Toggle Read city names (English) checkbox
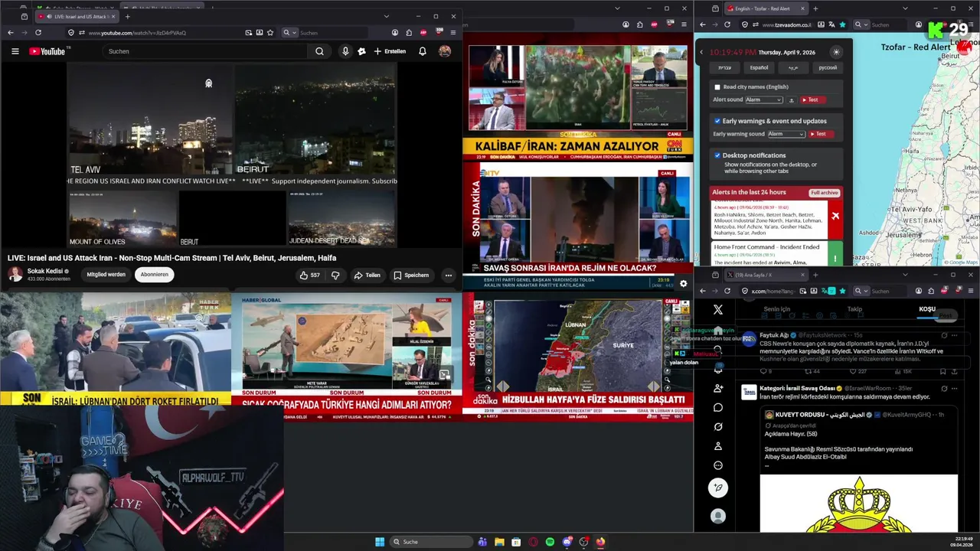The image size is (980, 551). click(x=717, y=87)
